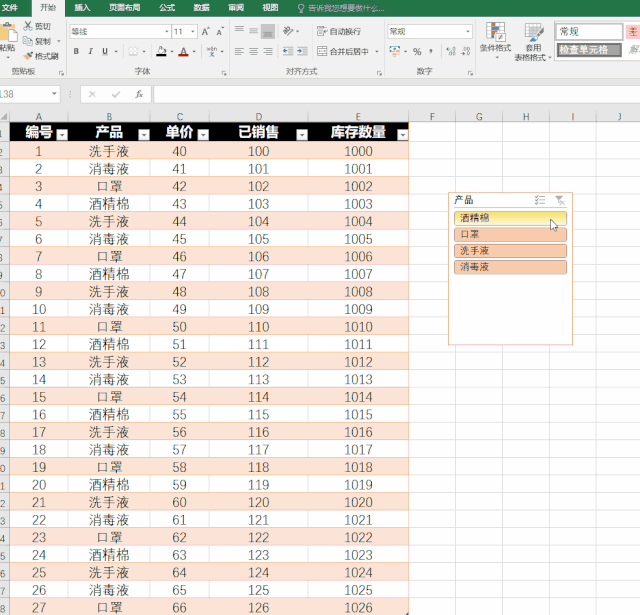Screen dimensions: 640x615
Task: Open the 已销售 column filter dropdown
Action: pos(302,135)
